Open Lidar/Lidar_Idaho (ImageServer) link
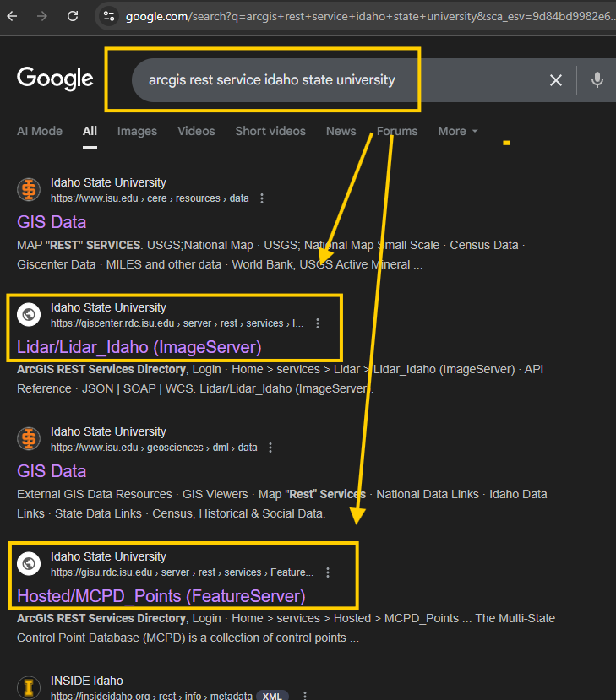 139,347
